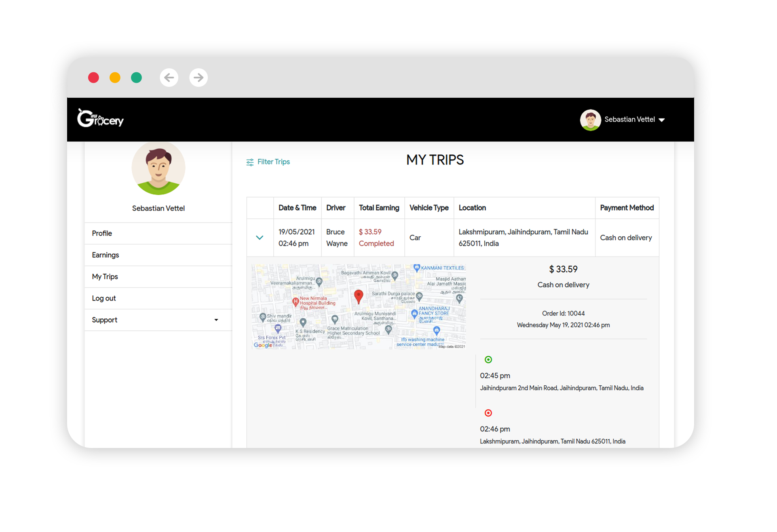
Task: Click the Google logo on map
Action: pos(263,345)
